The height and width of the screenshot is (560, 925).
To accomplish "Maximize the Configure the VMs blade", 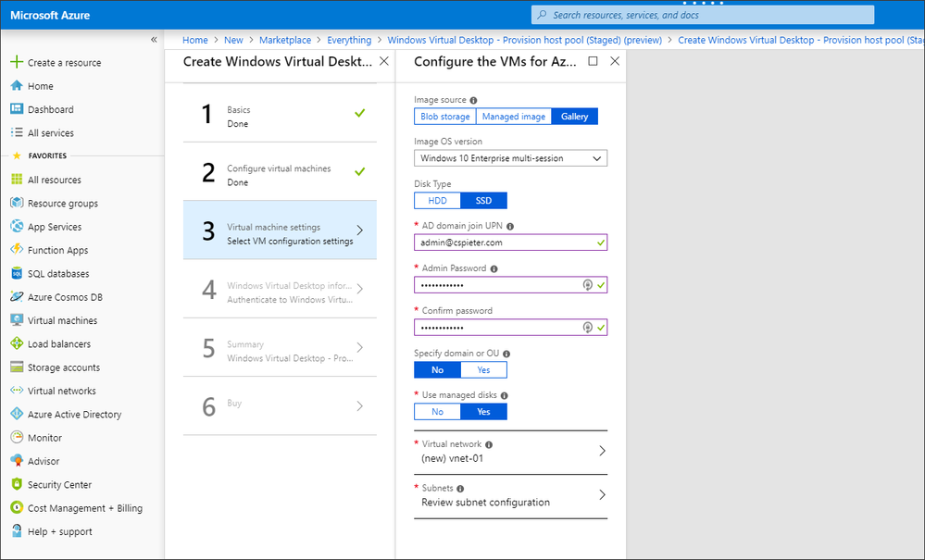I will pos(593,61).
